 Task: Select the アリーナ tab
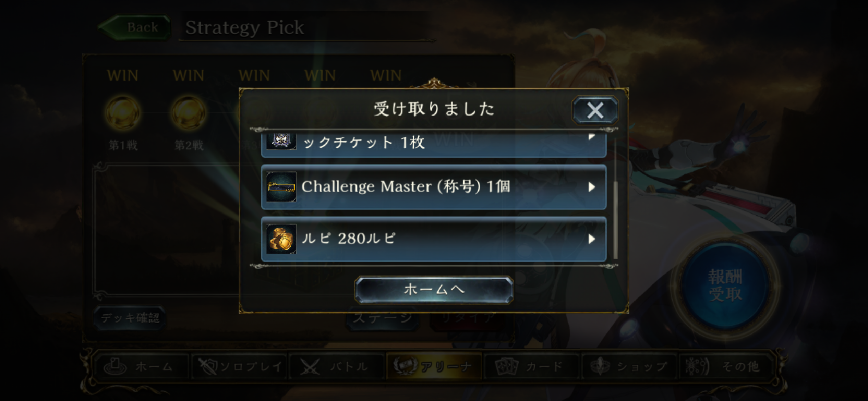pyautogui.click(x=434, y=367)
